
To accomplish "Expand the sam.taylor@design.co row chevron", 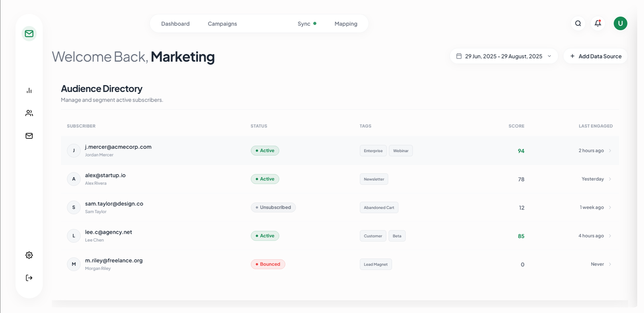I will pyautogui.click(x=610, y=207).
